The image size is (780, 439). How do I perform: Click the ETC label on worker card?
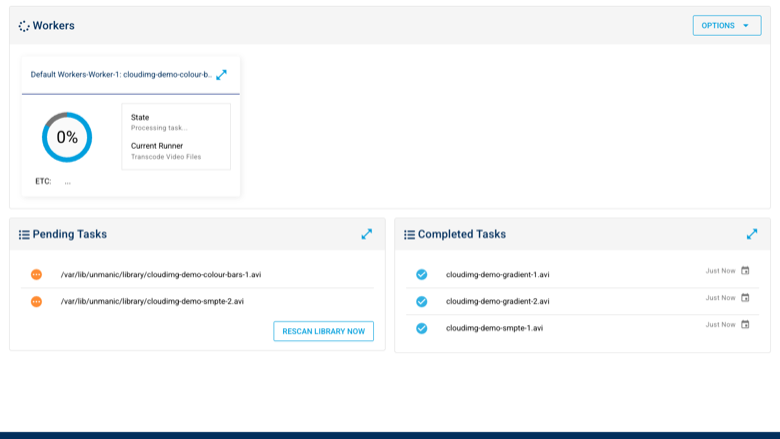(43, 181)
